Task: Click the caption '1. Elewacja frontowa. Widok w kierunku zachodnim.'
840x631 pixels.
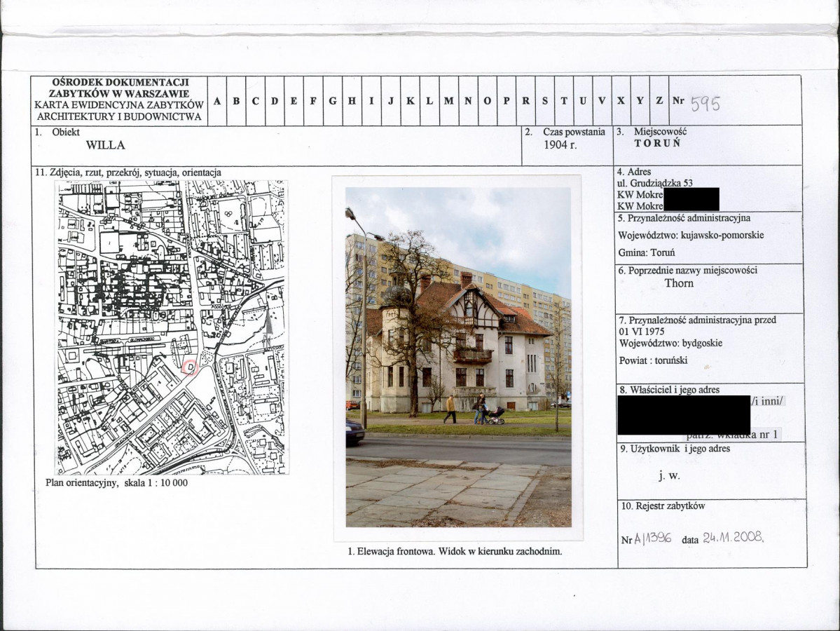Action: coord(455,551)
